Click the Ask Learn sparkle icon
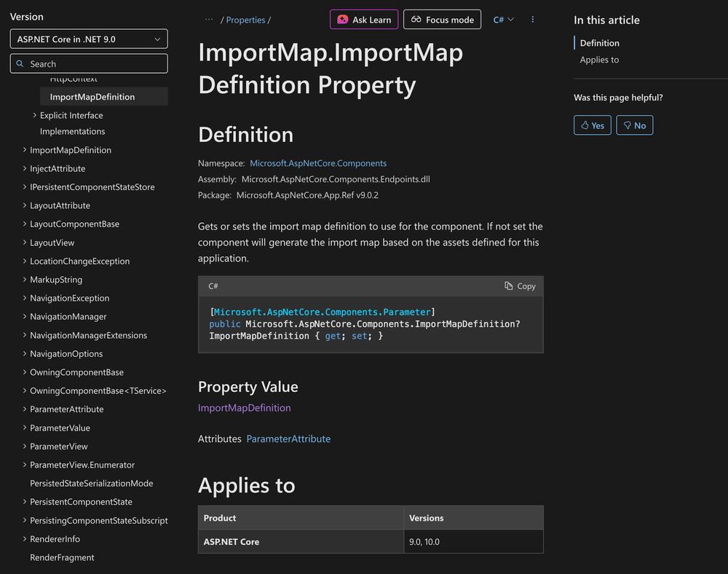 coord(343,20)
